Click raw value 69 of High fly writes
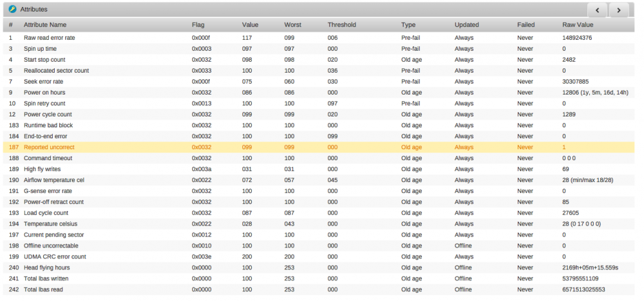 (565, 169)
